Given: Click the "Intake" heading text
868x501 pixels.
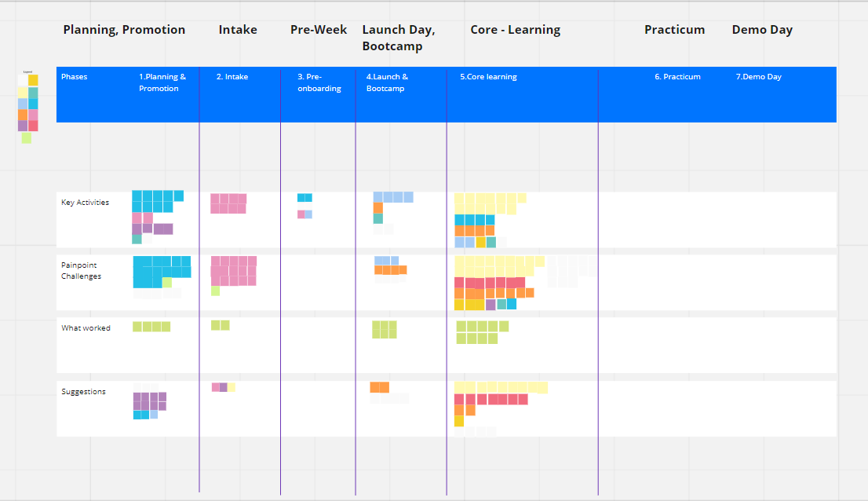Looking at the screenshot, I should pos(238,30).
